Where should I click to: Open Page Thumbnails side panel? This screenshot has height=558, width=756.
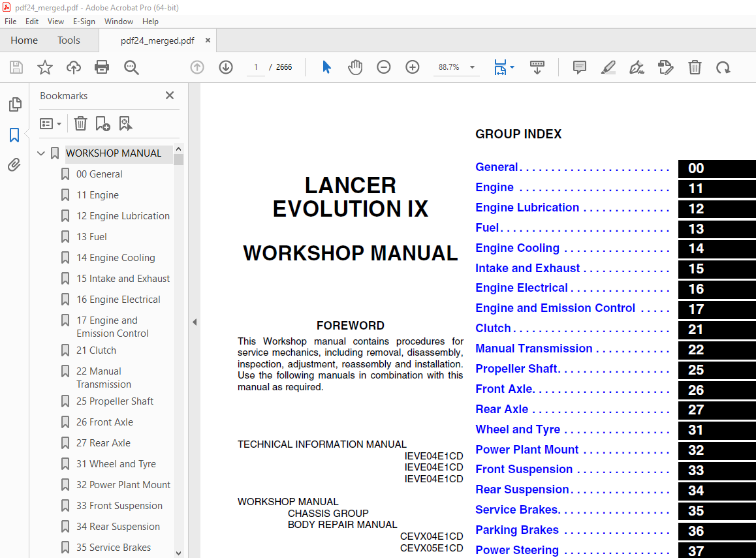coord(15,104)
